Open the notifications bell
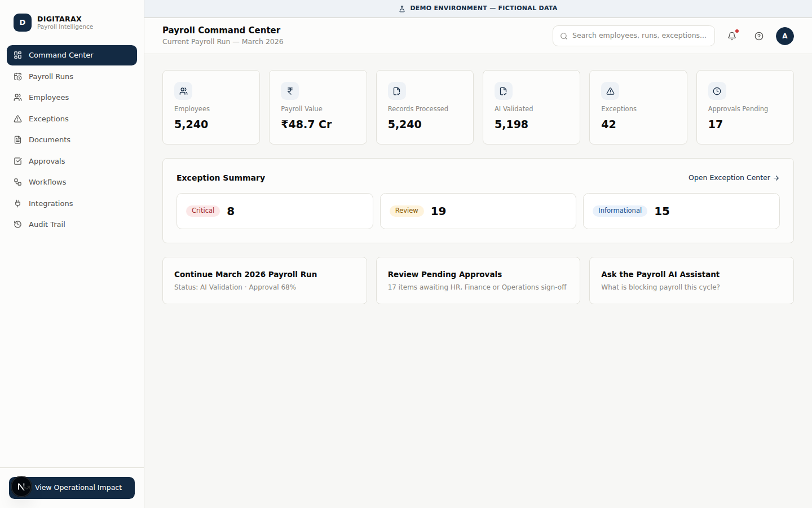This screenshot has width=812, height=508. [732, 36]
